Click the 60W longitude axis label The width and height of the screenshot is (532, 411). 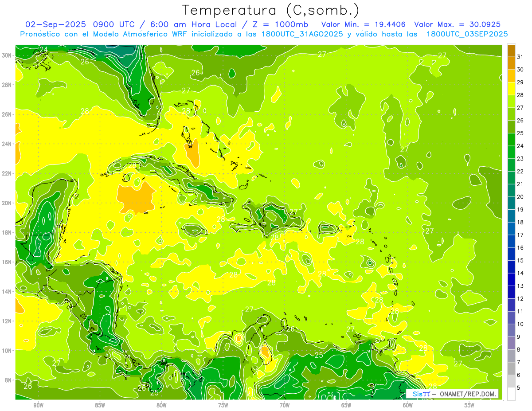[408, 405]
